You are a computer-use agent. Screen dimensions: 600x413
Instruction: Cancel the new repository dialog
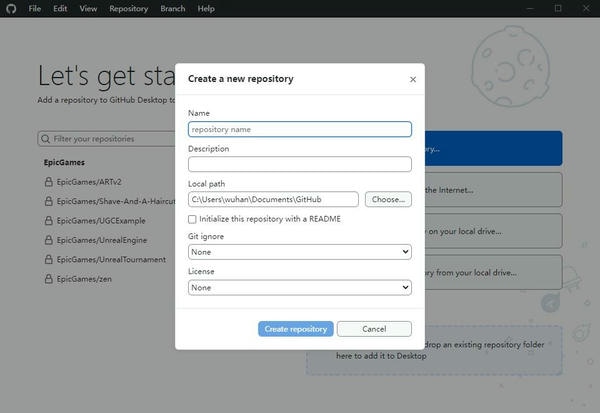click(x=374, y=329)
